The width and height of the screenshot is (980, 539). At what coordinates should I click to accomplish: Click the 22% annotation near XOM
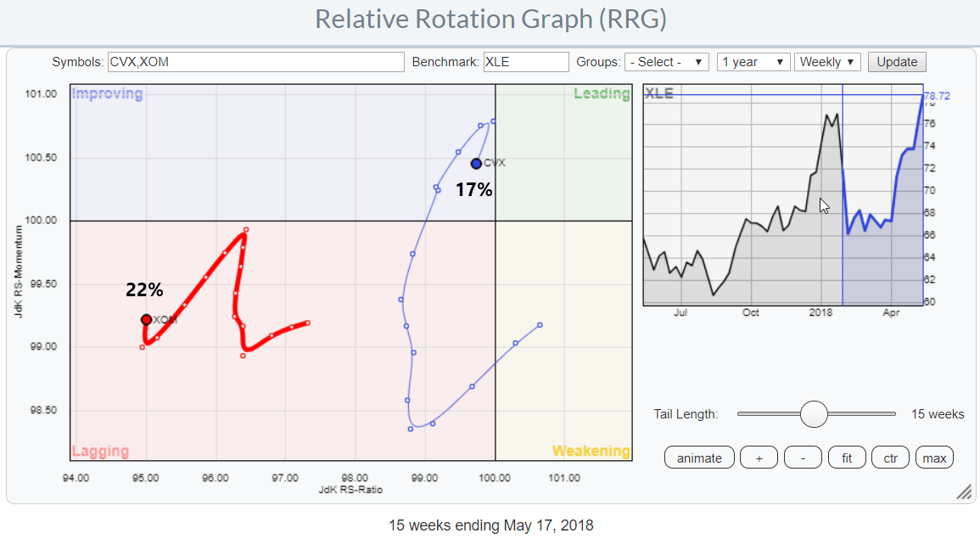coord(144,289)
